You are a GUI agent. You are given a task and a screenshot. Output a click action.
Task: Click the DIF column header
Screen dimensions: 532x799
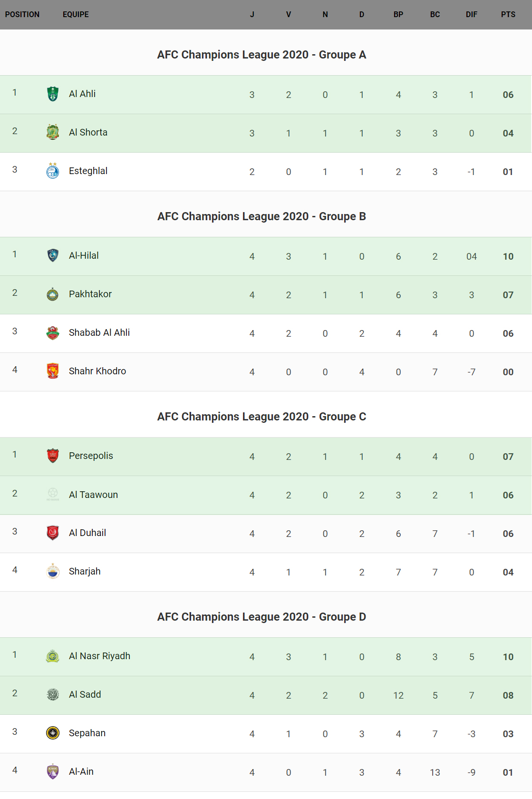point(471,14)
